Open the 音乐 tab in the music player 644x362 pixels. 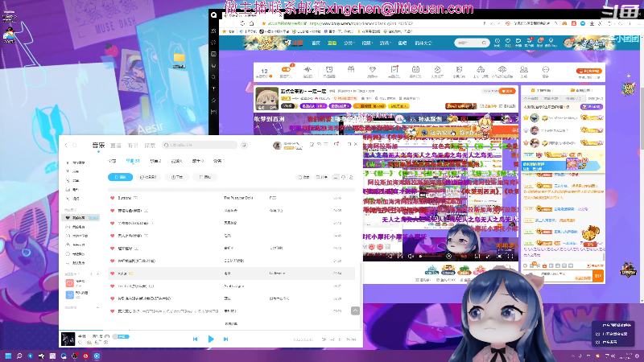(98, 145)
